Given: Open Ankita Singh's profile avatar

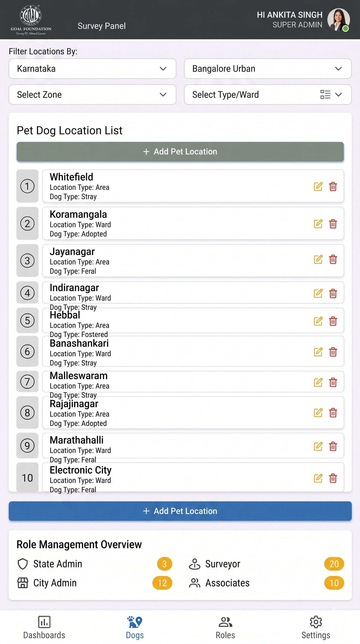Looking at the screenshot, I should click(338, 20).
